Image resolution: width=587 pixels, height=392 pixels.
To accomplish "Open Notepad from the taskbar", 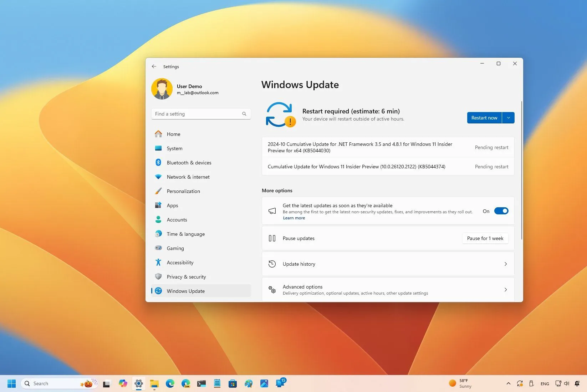I will [217, 383].
